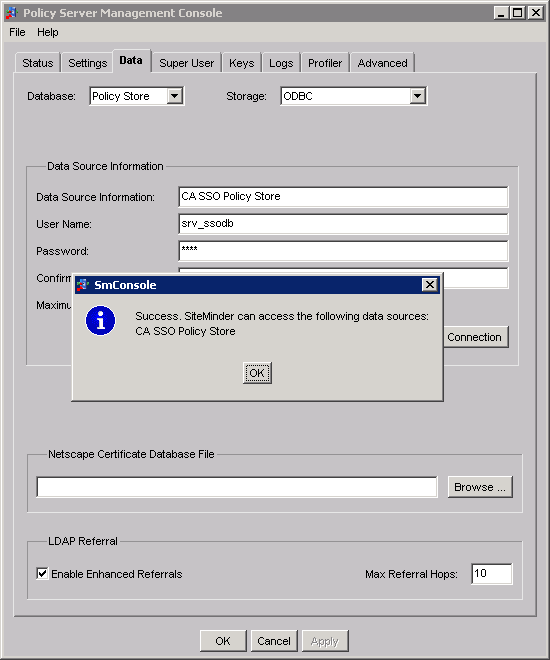Click the 'User Name:' label
Screen dimensions: 550x660
coord(64,224)
